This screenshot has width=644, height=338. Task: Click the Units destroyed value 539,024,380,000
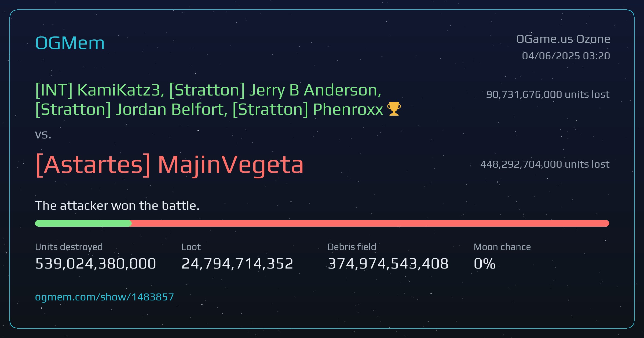click(96, 263)
